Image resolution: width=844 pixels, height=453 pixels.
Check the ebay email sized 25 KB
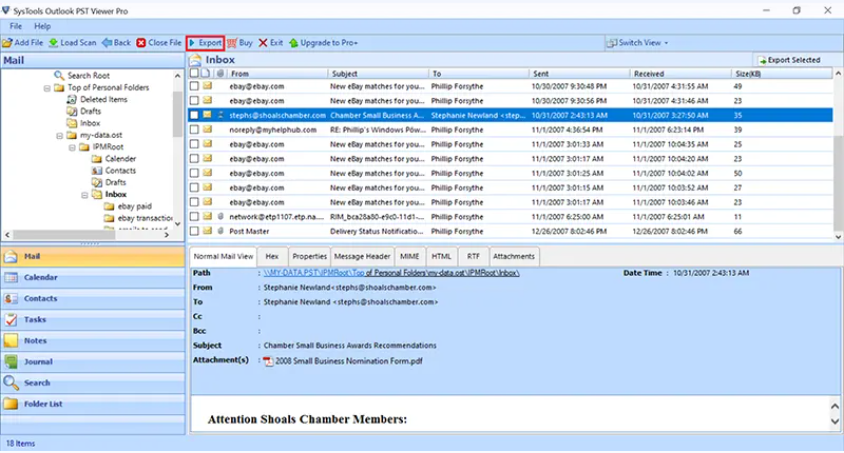coord(194,144)
